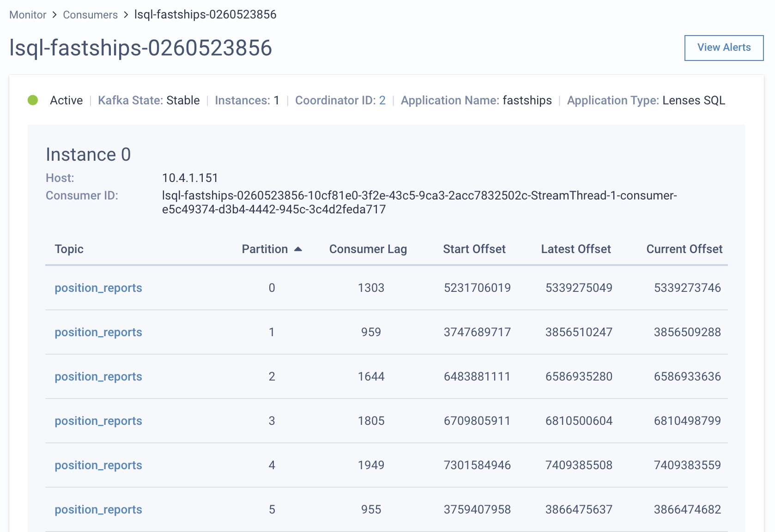775x532 pixels.
Task: Click current offset 6810498799
Action: pyautogui.click(x=687, y=421)
